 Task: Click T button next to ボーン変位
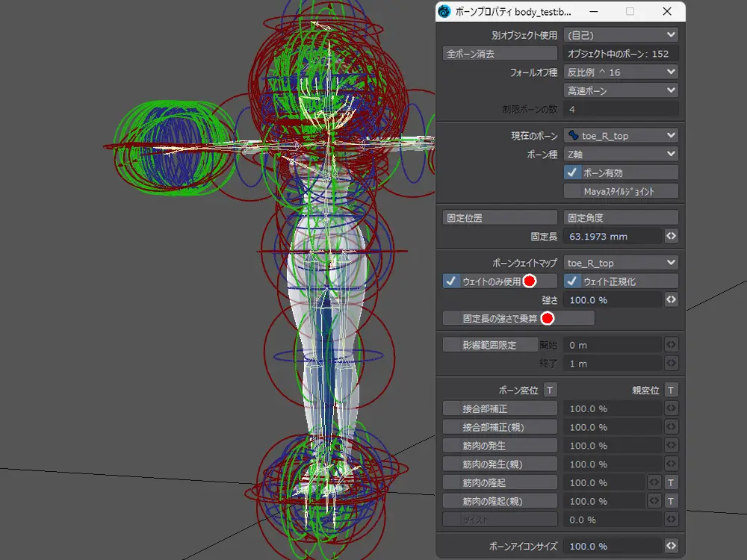(x=550, y=390)
